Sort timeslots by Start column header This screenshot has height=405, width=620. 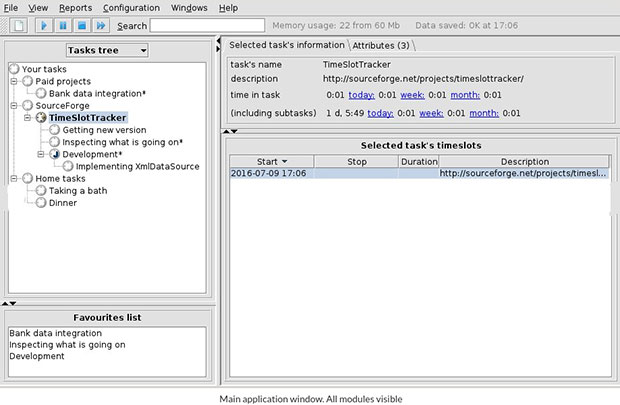(272, 162)
